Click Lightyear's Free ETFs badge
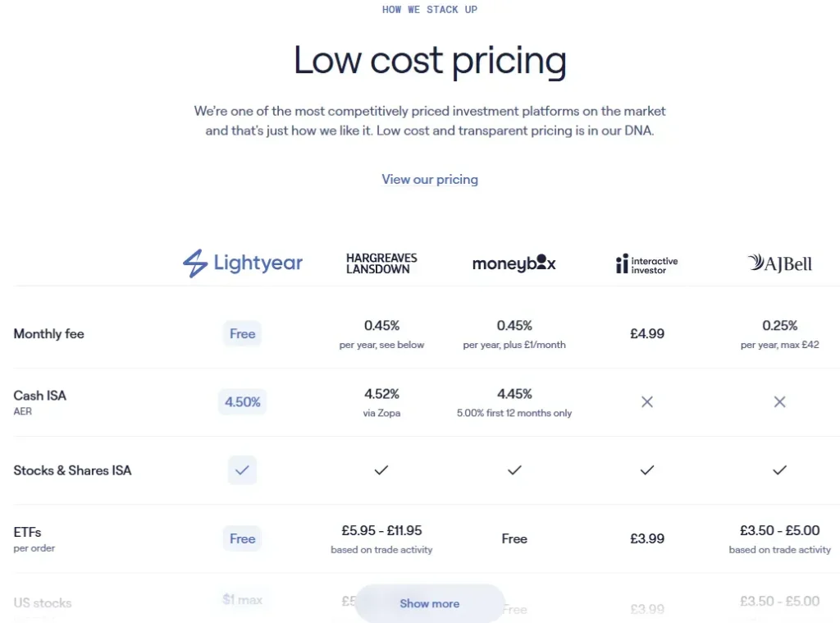This screenshot has height=623, width=840. (242, 538)
